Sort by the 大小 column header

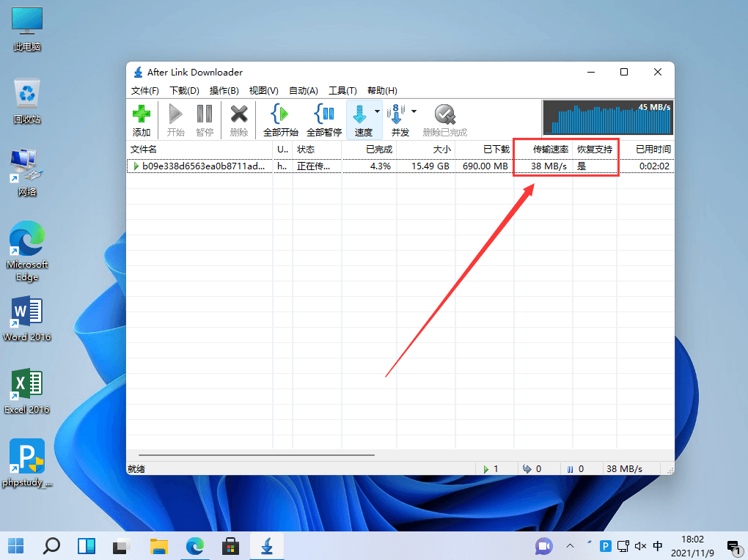point(425,150)
